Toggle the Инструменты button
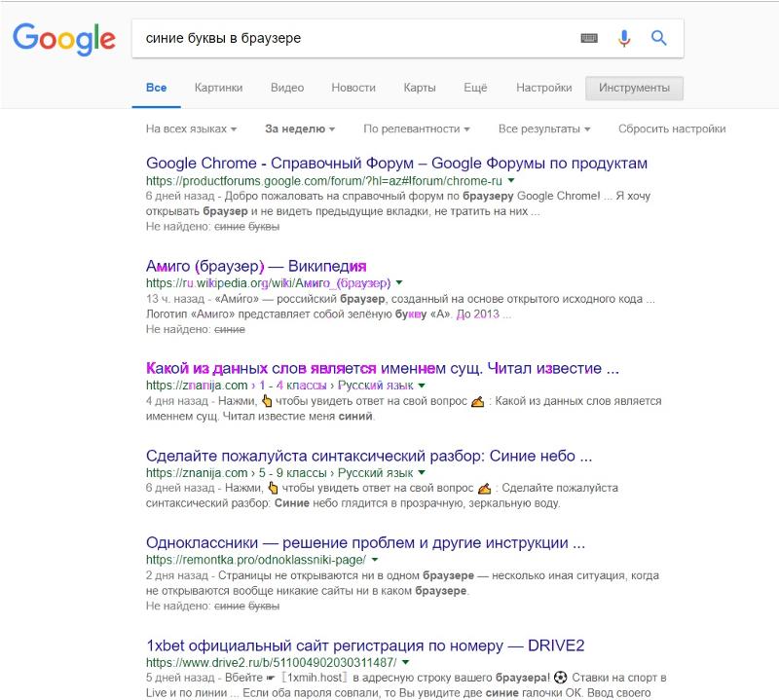The height and width of the screenshot is (700, 779). click(634, 88)
